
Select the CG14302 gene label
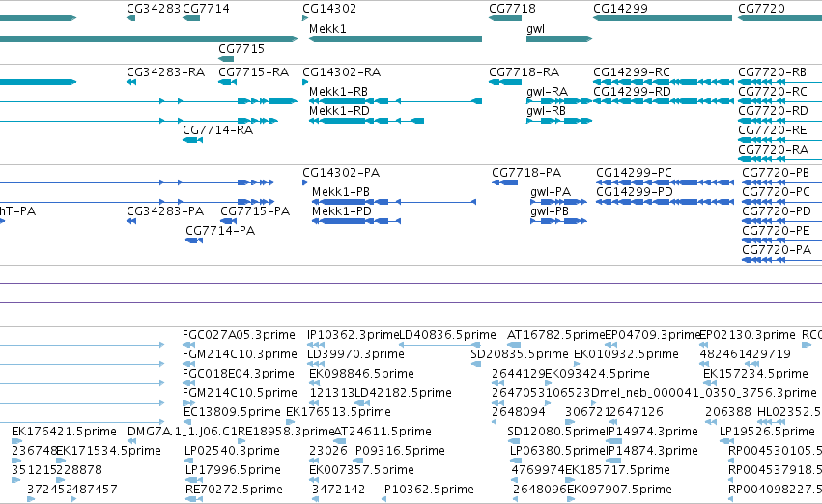pos(329,9)
